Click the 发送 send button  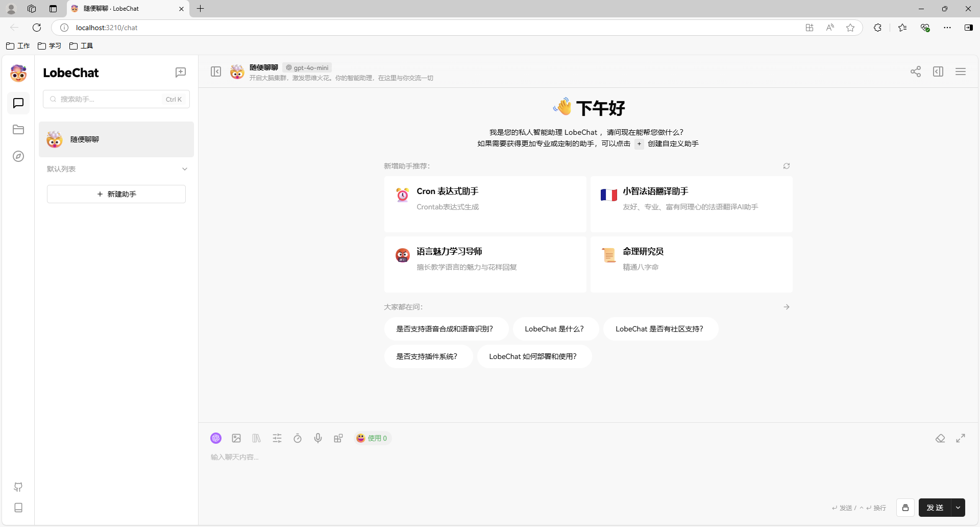pos(935,508)
